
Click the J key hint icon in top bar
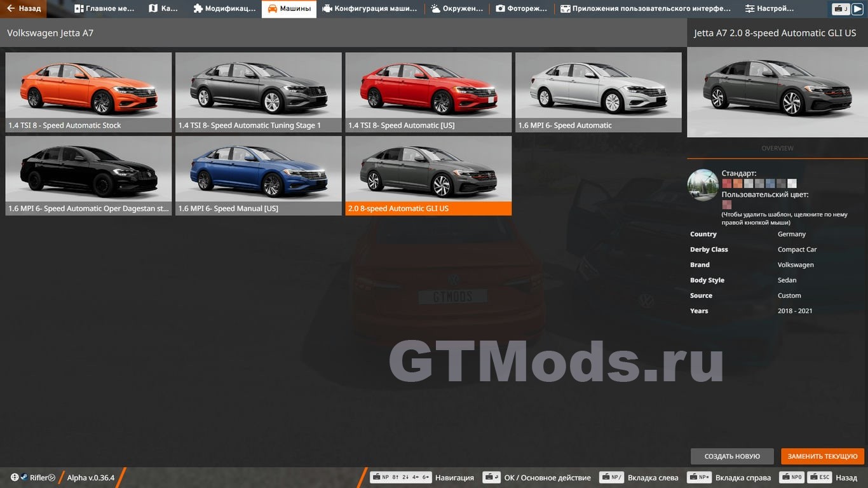pos(842,9)
